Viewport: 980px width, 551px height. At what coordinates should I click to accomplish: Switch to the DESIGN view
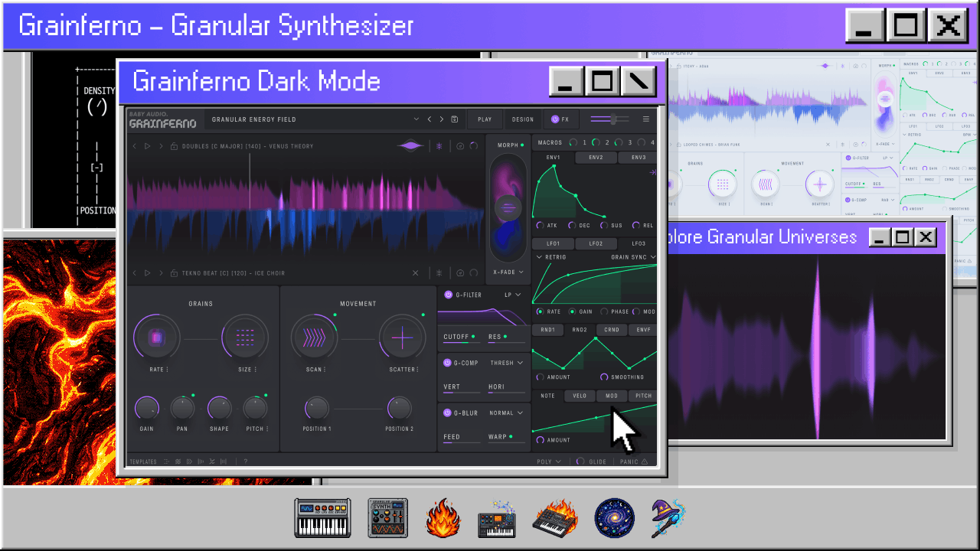(523, 119)
